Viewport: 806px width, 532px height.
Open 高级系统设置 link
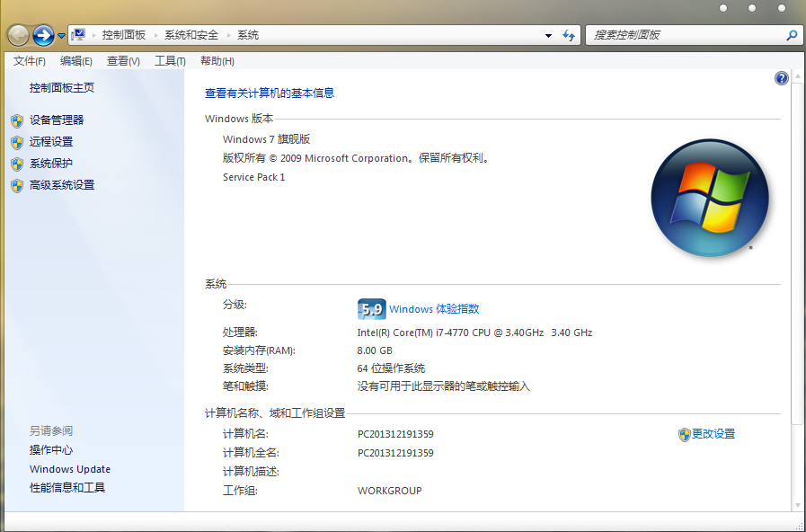click(x=62, y=185)
